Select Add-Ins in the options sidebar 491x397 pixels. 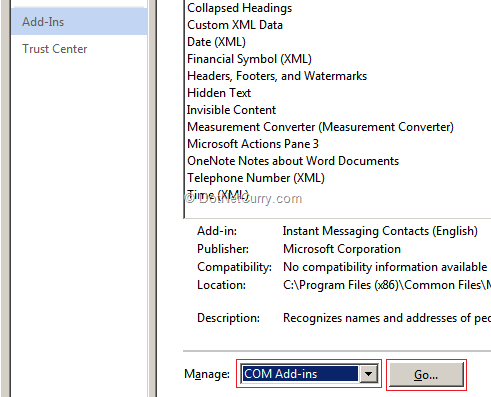[x=79, y=22]
